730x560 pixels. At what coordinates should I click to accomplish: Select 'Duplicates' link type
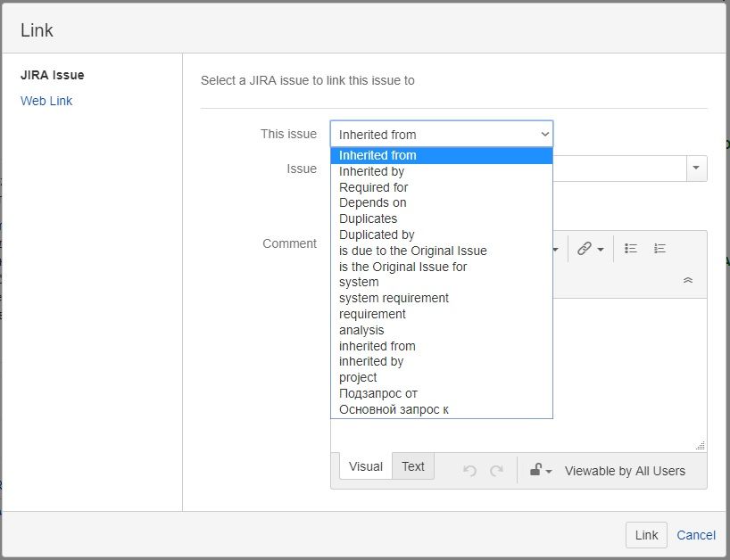coord(442,218)
